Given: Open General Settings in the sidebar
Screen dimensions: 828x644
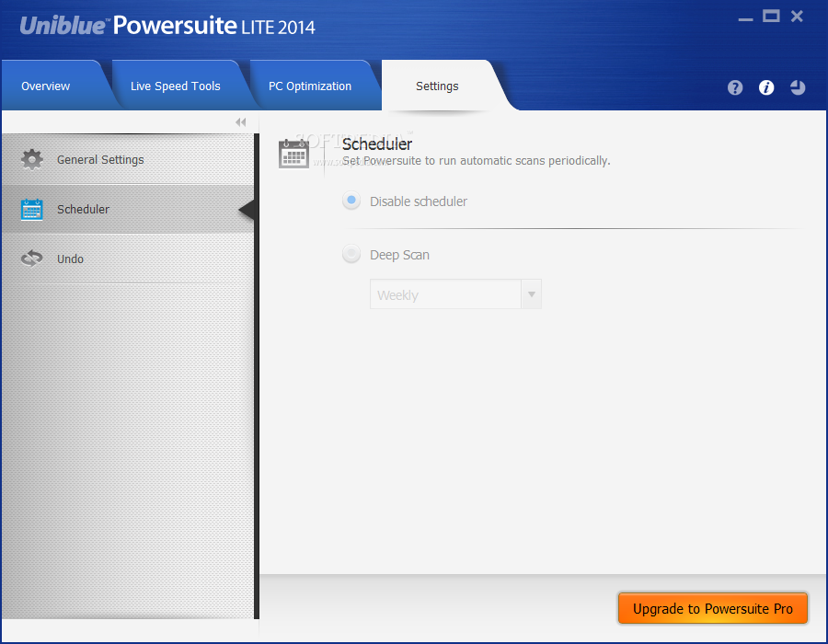Looking at the screenshot, I should click(x=128, y=159).
